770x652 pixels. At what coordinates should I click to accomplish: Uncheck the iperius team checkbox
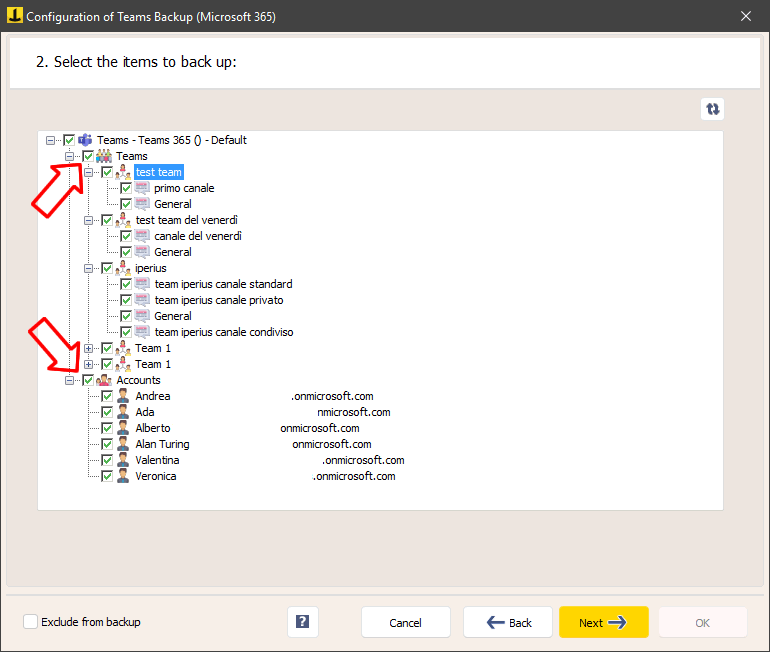pos(107,268)
